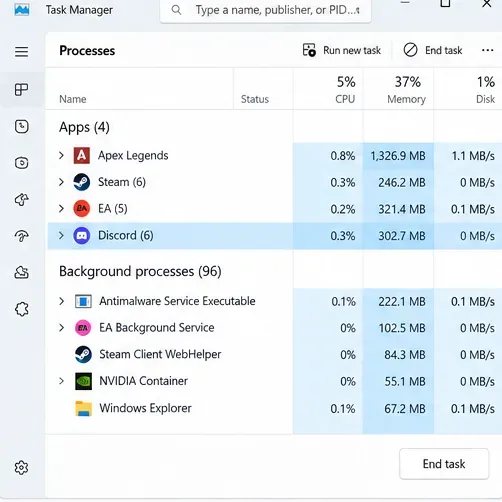Select the Steam Client WebHelper row name
Viewport: 502px width, 502px height.
[160, 354]
